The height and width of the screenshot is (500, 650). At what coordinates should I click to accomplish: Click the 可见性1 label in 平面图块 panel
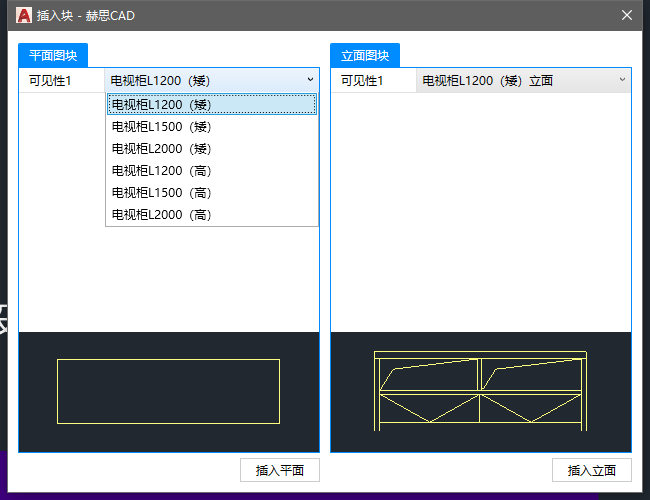point(50,80)
